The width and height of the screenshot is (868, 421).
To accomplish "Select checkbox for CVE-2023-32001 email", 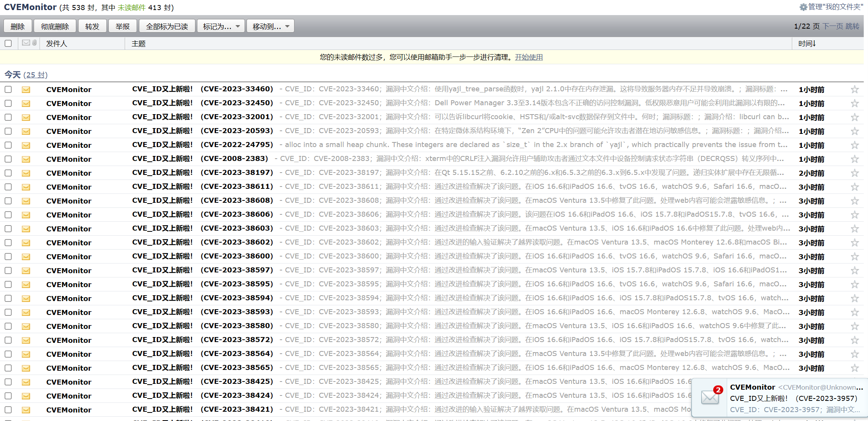I will tap(8, 117).
